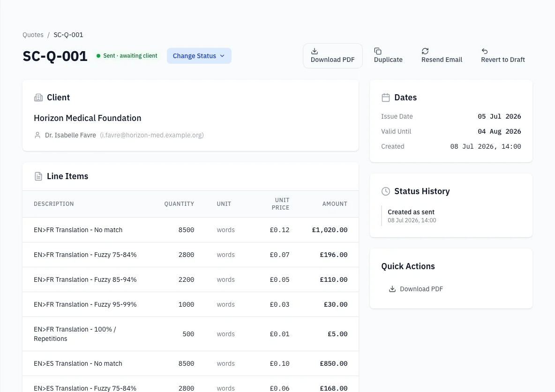Image resolution: width=555 pixels, height=392 pixels.
Task: Click the UNIT PRICE column header
Action: pos(280,204)
